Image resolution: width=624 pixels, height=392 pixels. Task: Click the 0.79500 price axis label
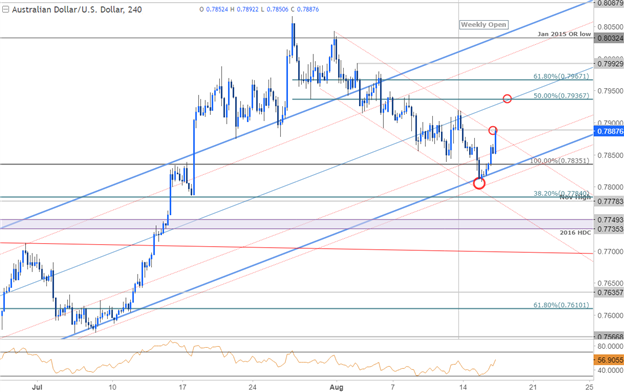tap(610, 91)
